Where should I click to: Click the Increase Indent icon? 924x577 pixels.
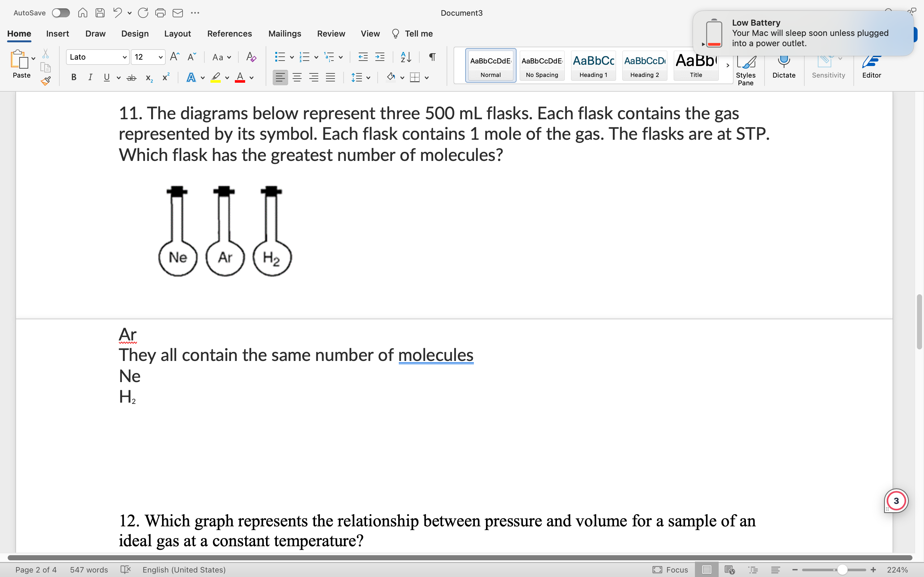coord(380,57)
